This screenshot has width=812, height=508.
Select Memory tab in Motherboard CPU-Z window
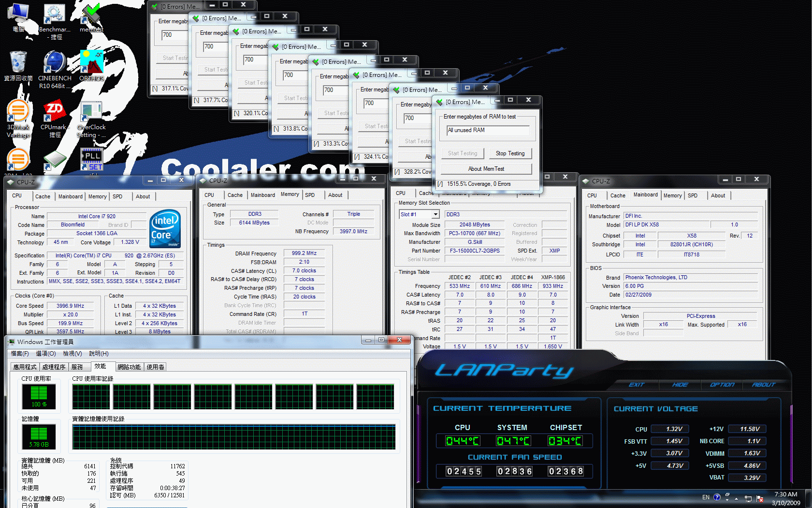[x=672, y=195]
